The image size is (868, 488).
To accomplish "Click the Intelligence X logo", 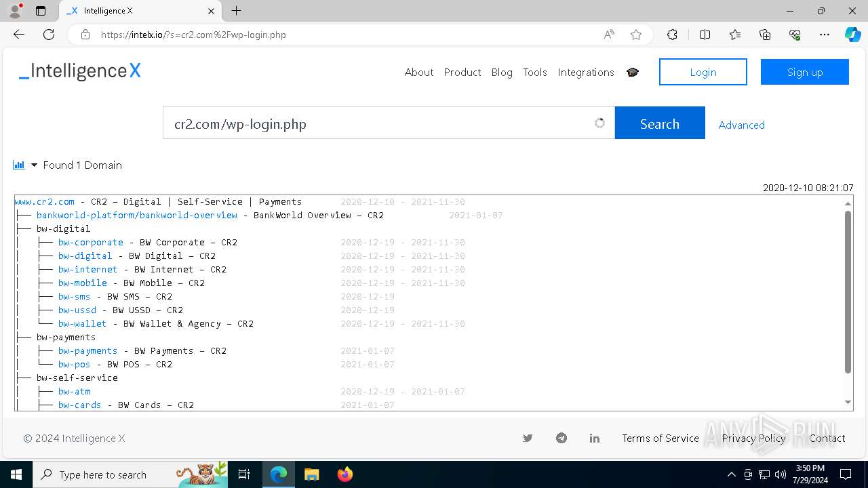I will coord(80,71).
